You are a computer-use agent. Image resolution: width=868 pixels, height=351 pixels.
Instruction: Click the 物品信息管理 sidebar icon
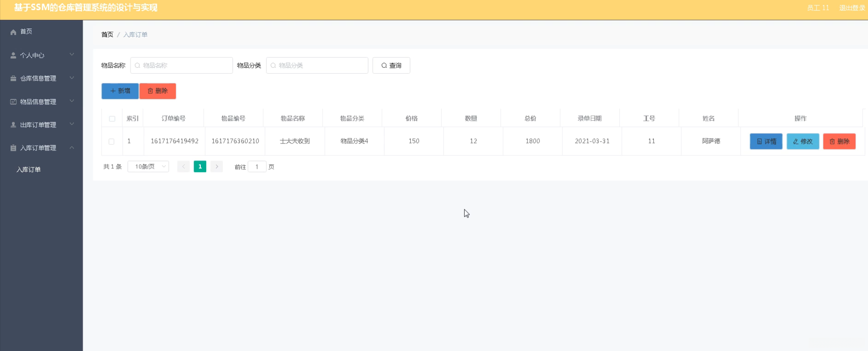[13, 102]
